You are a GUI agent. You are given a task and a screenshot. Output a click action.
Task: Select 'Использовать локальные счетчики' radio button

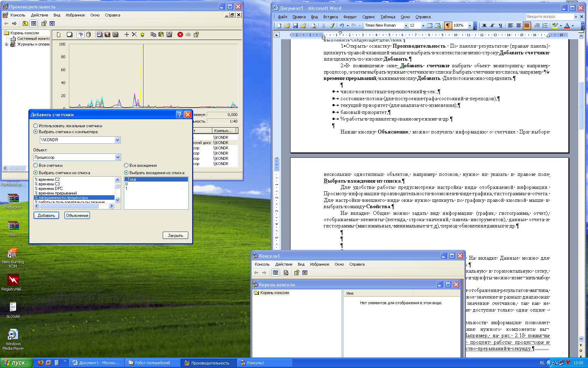click(x=35, y=126)
